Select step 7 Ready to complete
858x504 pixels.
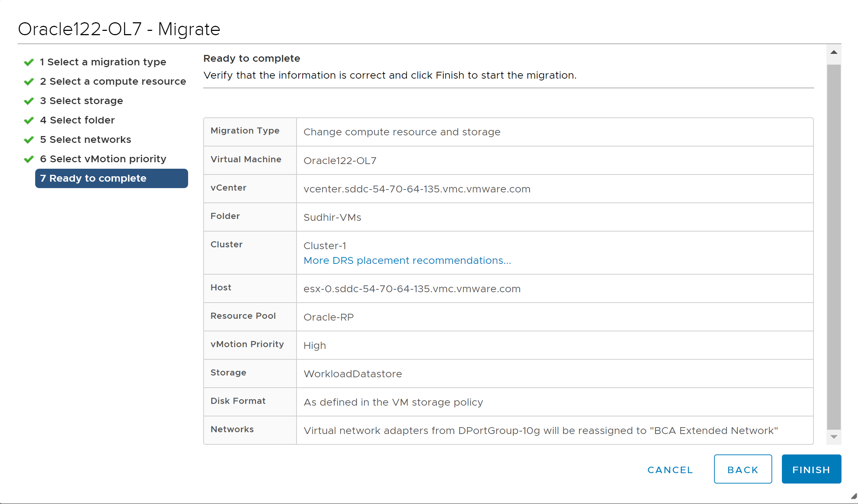click(x=111, y=178)
